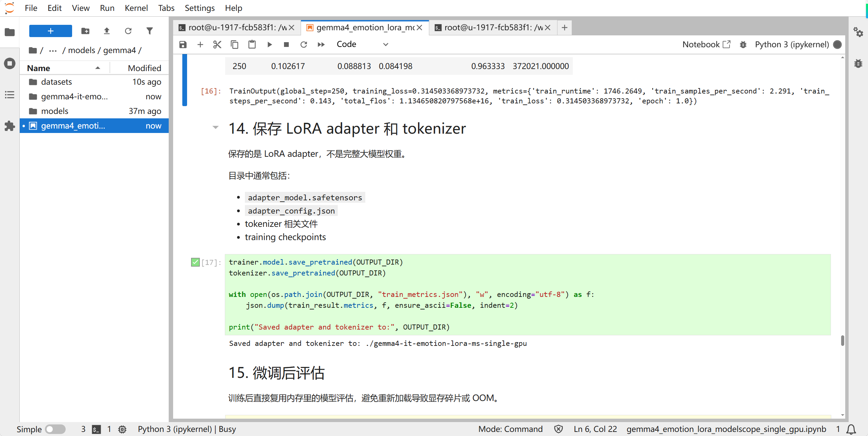This screenshot has width=868, height=436.
Task: Expand the breadcrumb ellipsis path
Action: coord(53,50)
